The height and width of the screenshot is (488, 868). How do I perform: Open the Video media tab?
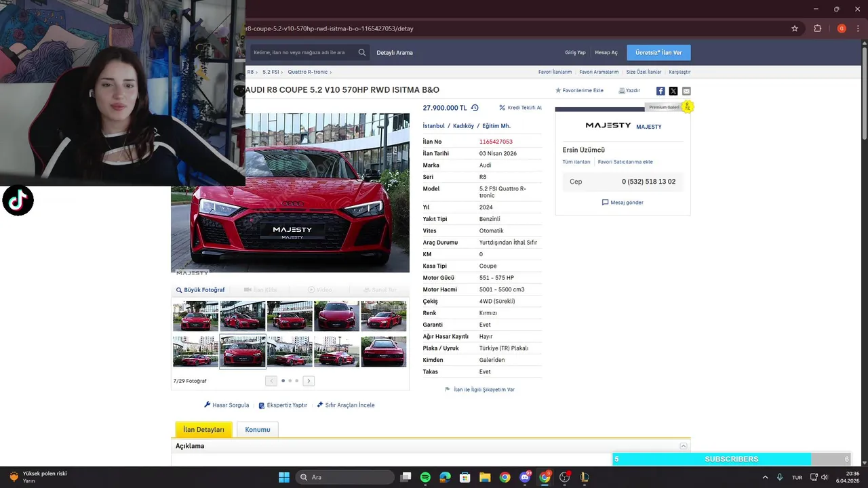pyautogui.click(x=320, y=290)
